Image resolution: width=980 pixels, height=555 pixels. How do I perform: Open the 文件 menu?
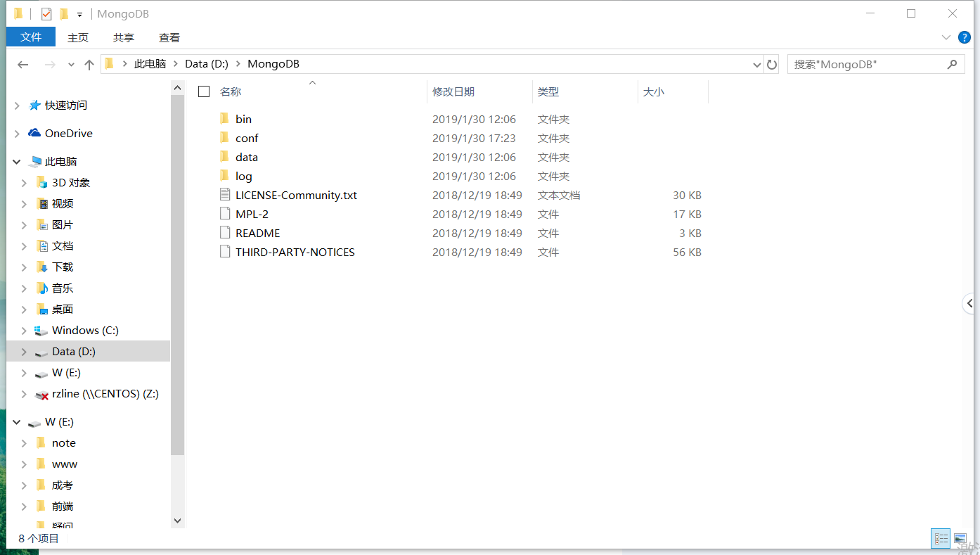(x=31, y=37)
